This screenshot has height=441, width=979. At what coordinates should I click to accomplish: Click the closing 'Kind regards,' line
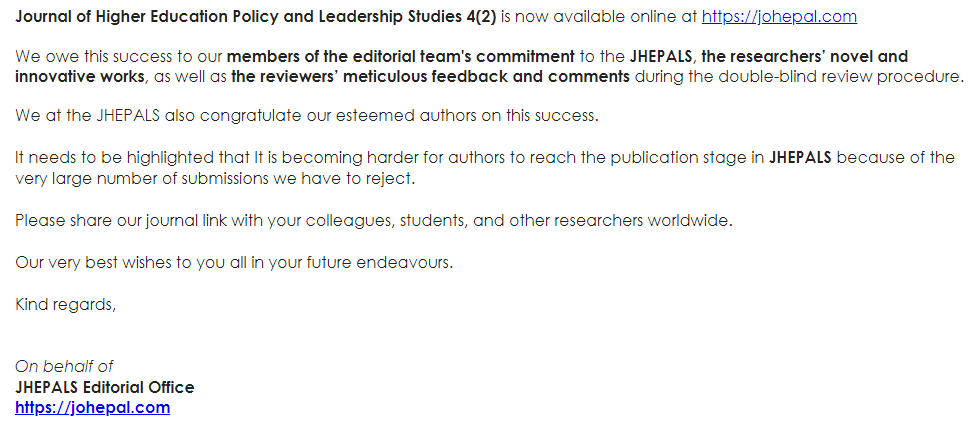click(x=66, y=305)
